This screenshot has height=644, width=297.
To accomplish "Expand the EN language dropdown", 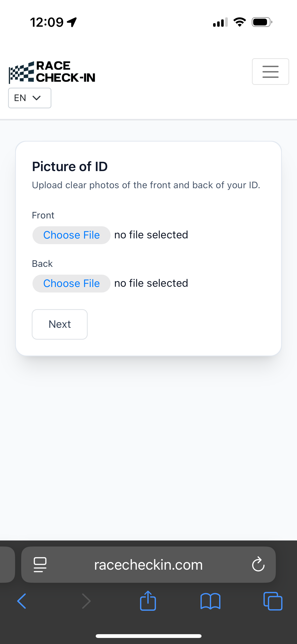I will tap(30, 98).
